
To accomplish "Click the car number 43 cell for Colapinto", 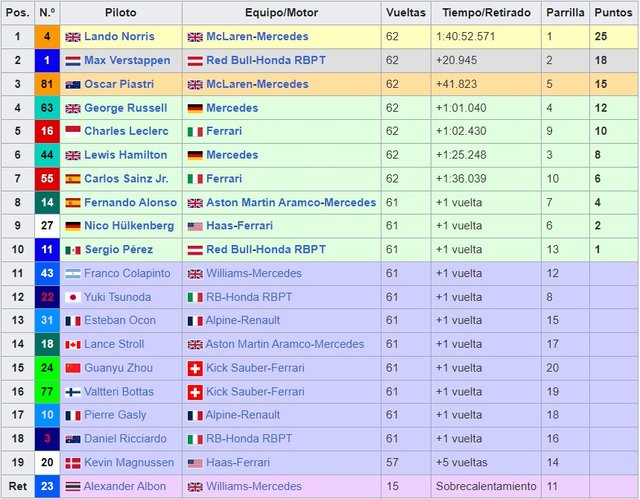I will (x=47, y=273).
